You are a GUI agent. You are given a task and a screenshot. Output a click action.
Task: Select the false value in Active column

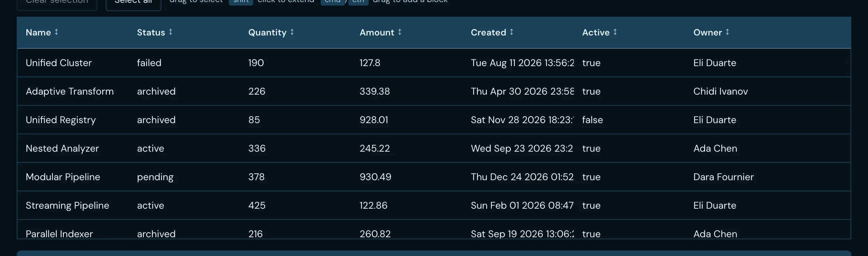(x=629, y=120)
